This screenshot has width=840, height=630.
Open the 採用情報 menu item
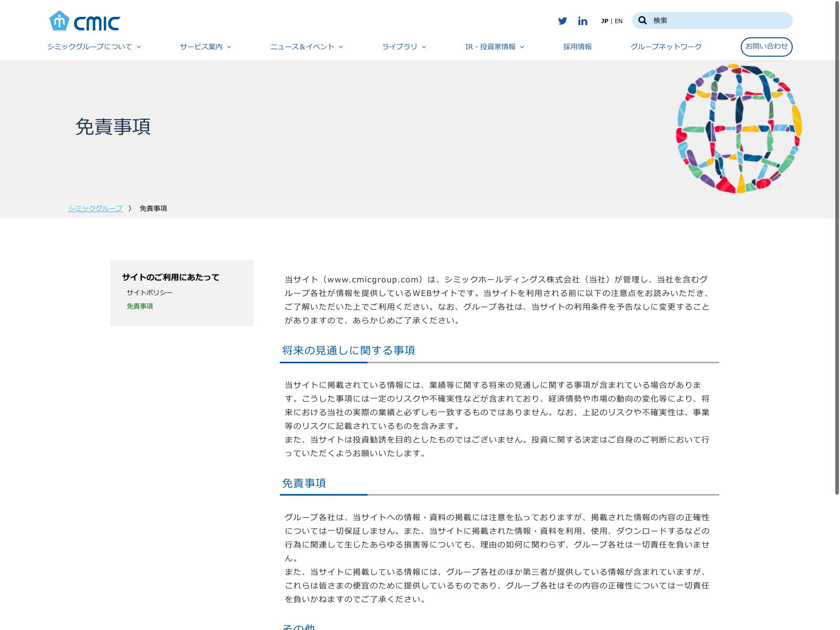(x=577, y=47)
